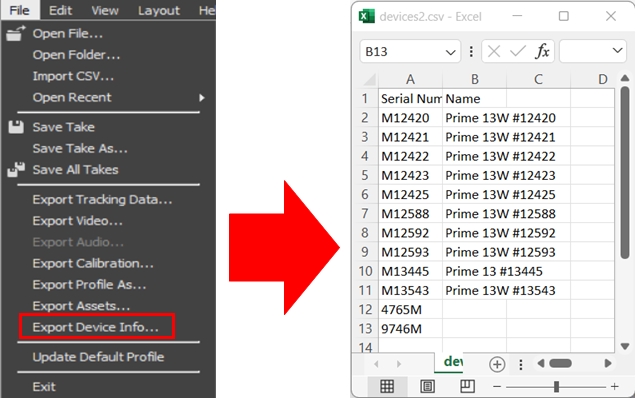Viewport: 636px width, 398px height.
Task: Click cell containing 4765M
Action: [410, 310]
